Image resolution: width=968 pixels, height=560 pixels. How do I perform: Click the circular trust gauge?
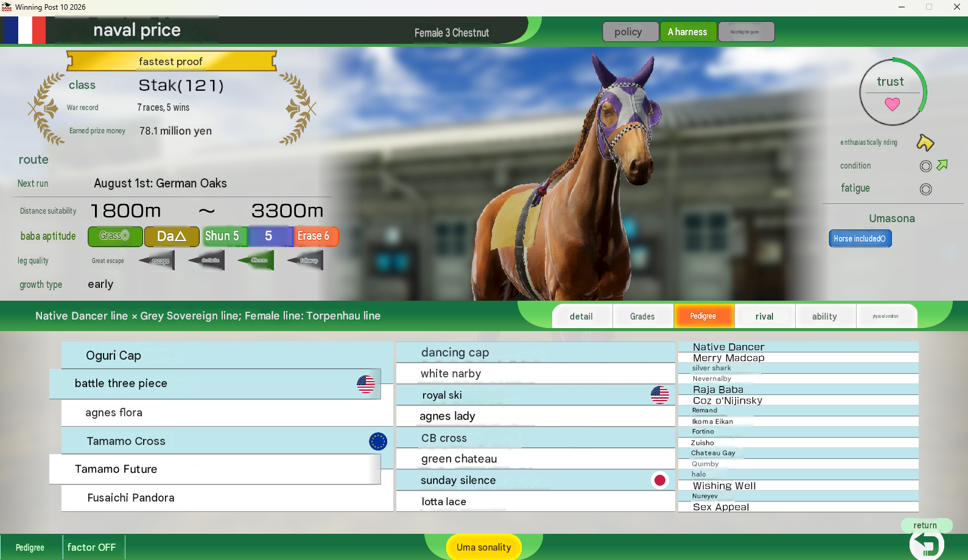click(893, 92)
